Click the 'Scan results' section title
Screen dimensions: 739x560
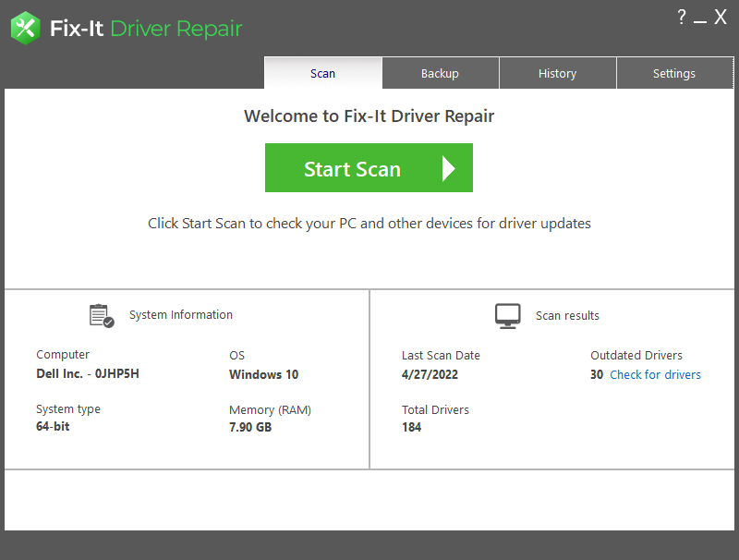(x=567, y=316)
